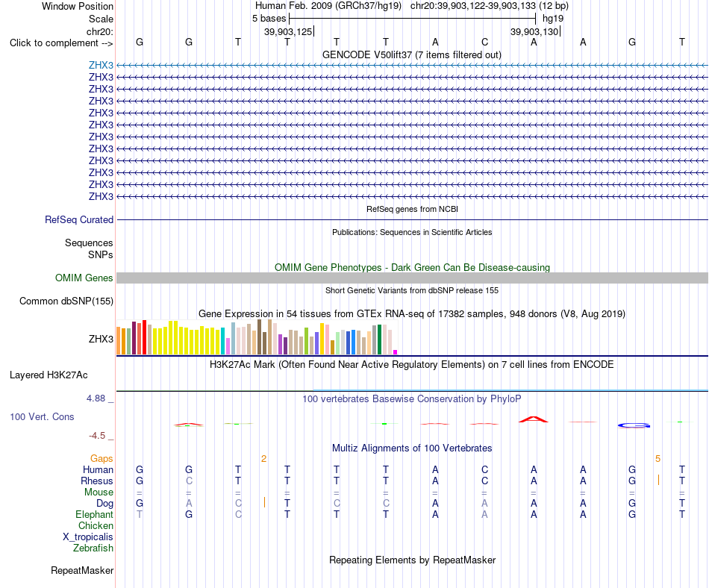Click the orange insertion bar in Rhesus row
This screenshot has width=709, height=588.
pos(658,480)
